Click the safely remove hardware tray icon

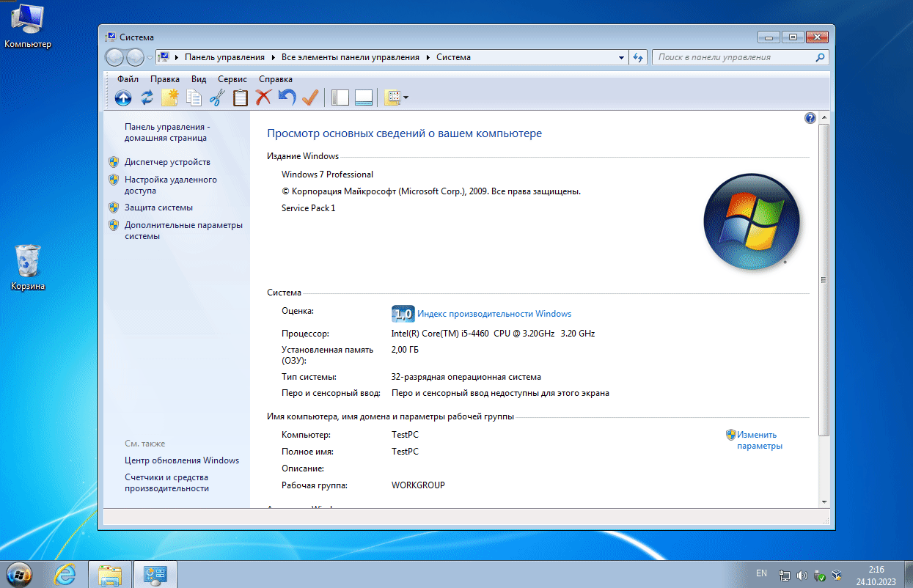(820, 576)
